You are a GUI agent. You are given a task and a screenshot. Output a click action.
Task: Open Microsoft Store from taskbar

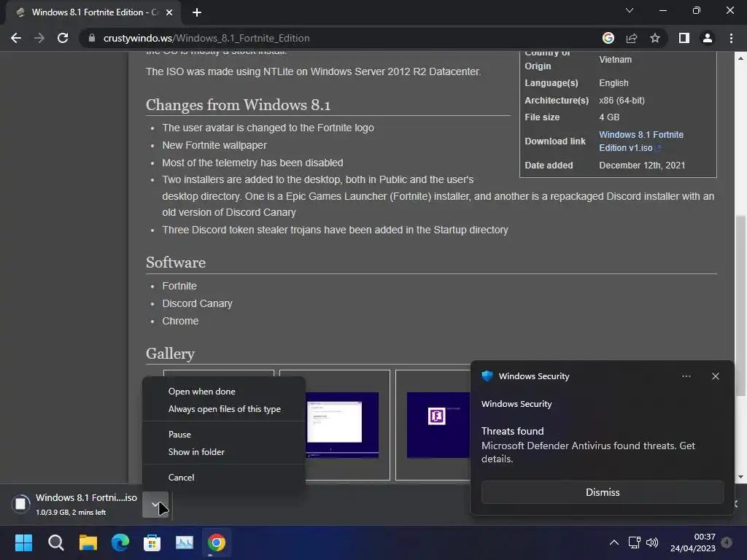[x=152, y=542]
